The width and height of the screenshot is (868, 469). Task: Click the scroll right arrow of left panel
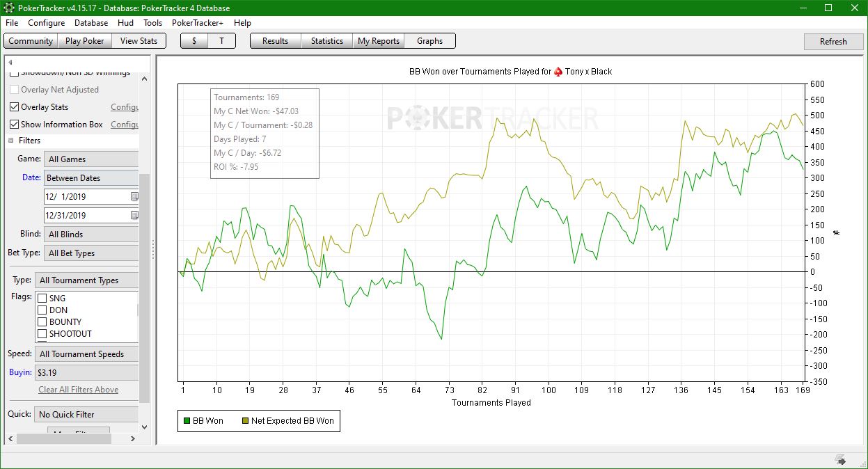pos(134,439)
